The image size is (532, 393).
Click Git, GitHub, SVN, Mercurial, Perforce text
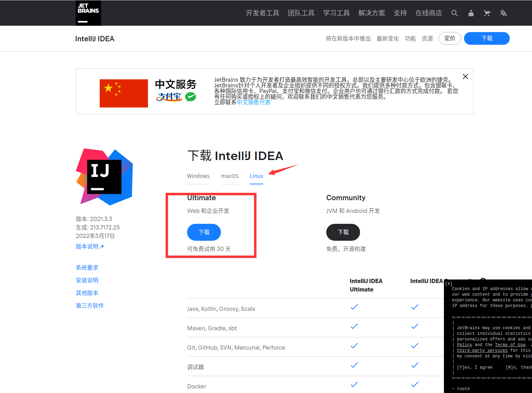tap(236, 348)
